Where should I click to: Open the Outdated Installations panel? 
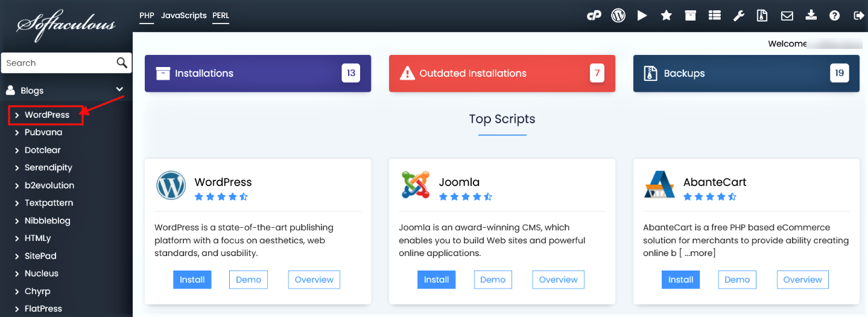(502, 74)
